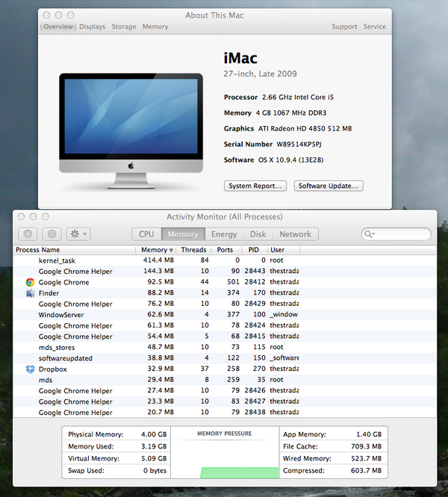Open the Displays tab in About This Mac

[x=93, y=27]
